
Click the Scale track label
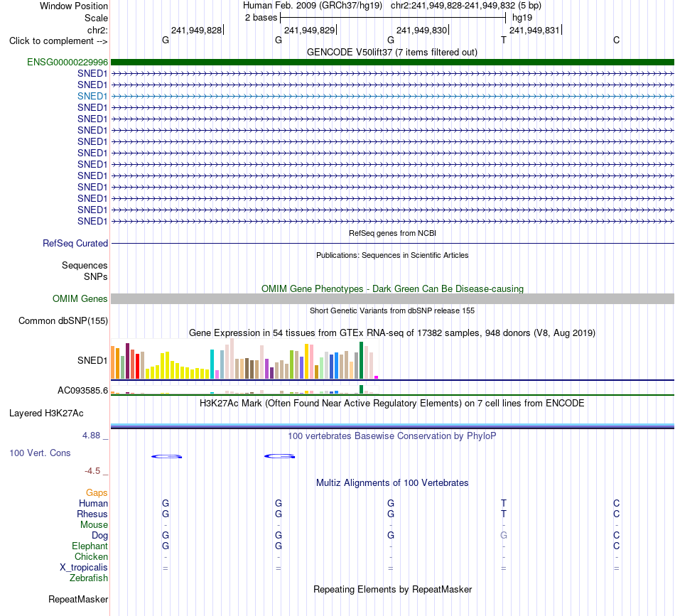96,18
